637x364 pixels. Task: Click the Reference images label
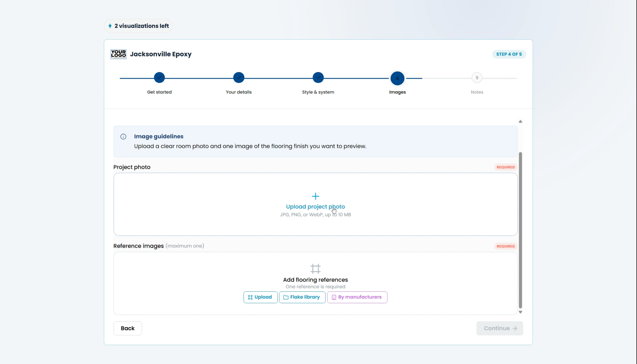click(138, 246)
